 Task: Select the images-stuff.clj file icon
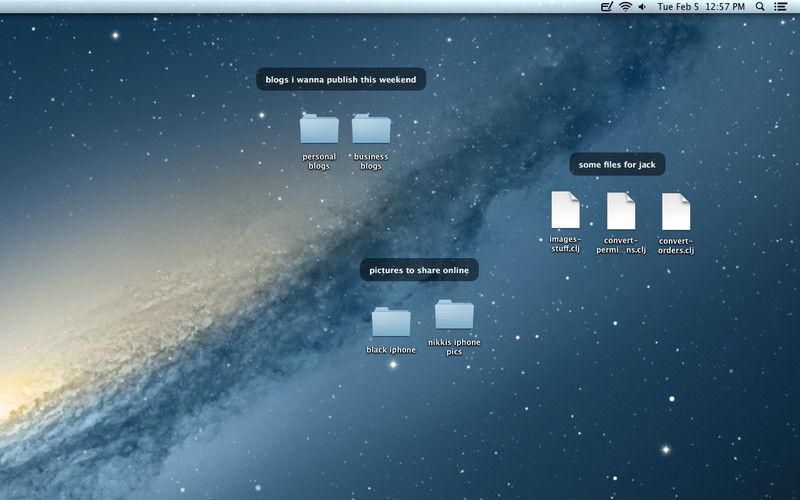coord(565,210)
